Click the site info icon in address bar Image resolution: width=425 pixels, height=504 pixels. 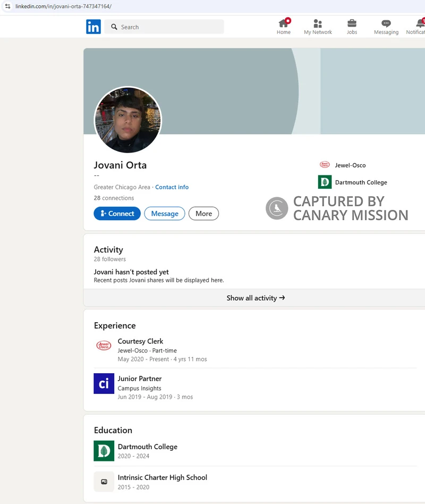(7, 6)
